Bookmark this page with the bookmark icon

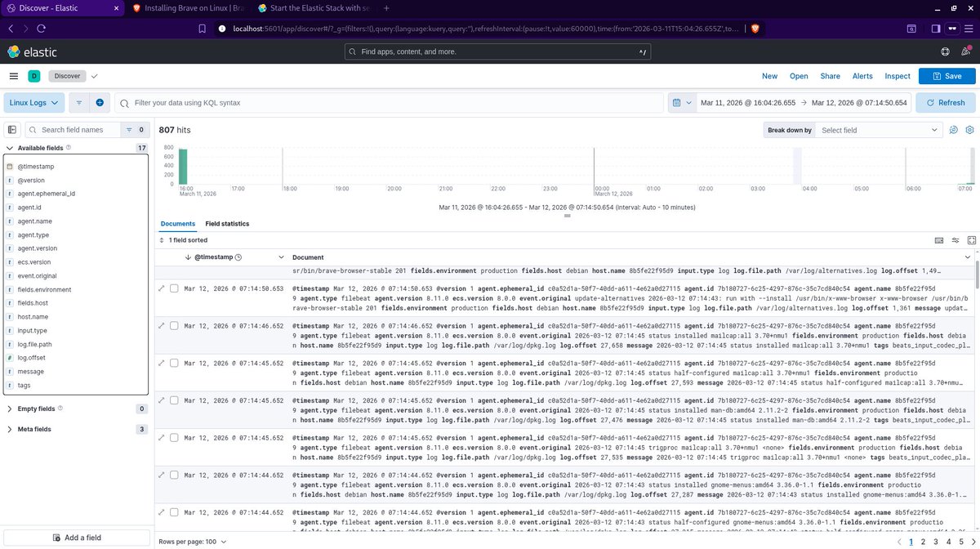(x=203, y=28)
